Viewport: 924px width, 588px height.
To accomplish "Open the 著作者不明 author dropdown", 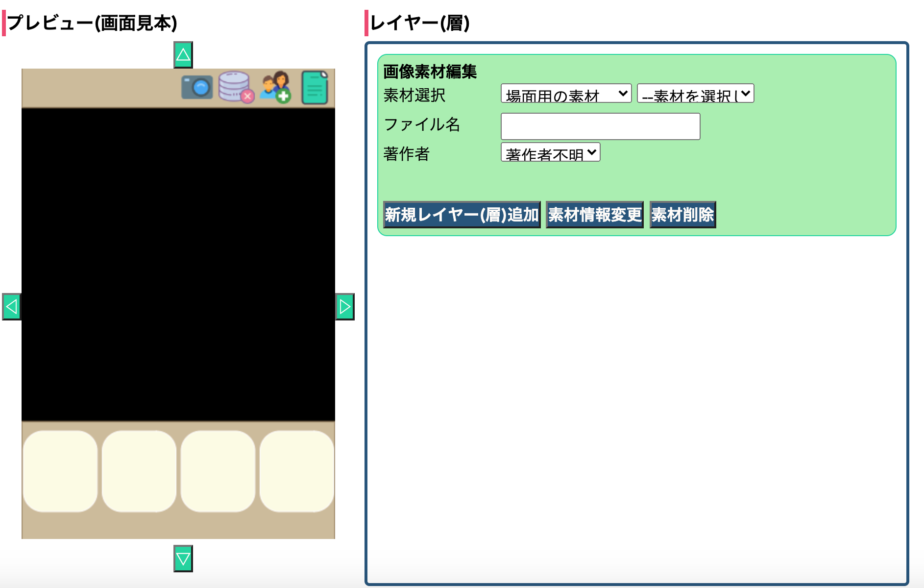I will click(551, 152).
